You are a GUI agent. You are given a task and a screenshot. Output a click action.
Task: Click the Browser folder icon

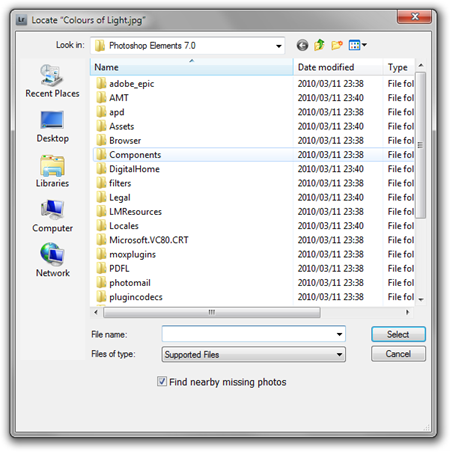click(x=101, y=140)
